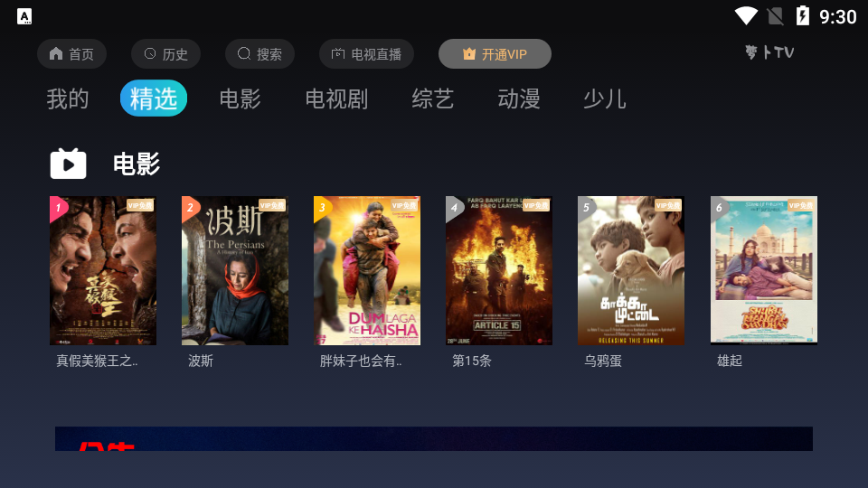Open the 动漫 category tab
Screen dimensions: 868x488
[x=519, y=99]
